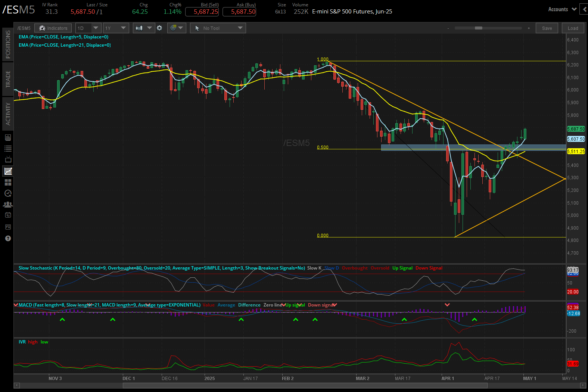Click the crosshair target icon
588x392 pixels.
click(x=173, y=28)
